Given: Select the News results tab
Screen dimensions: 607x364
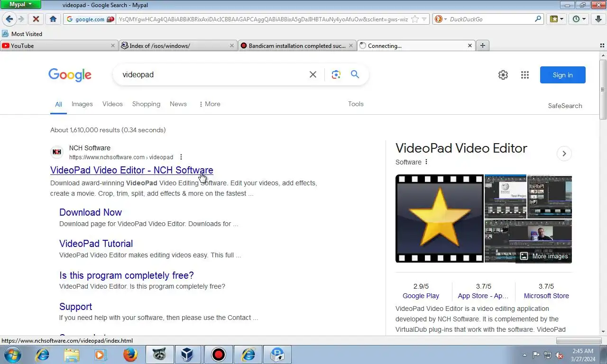Looking at the screenshot, I should click(178, 104).
